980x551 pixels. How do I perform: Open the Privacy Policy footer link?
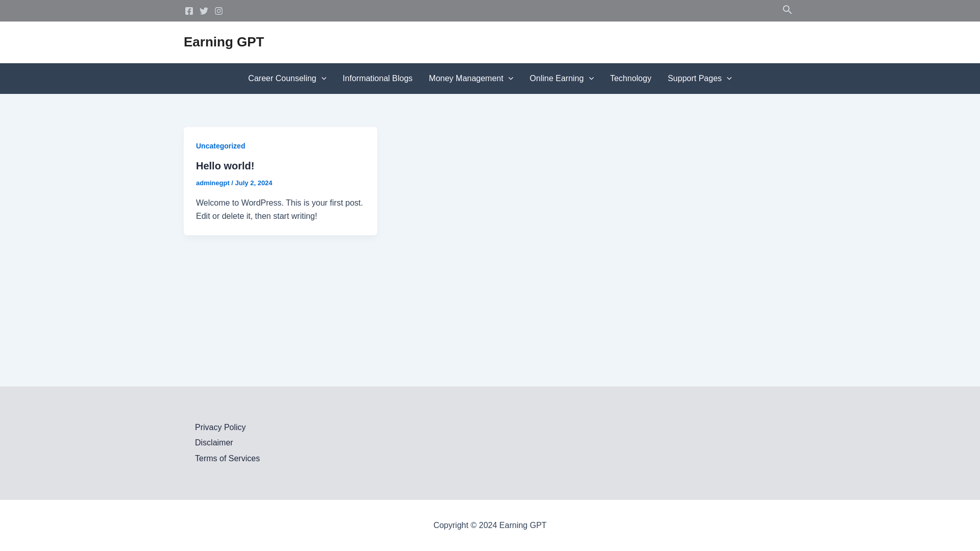coord(220,427)
